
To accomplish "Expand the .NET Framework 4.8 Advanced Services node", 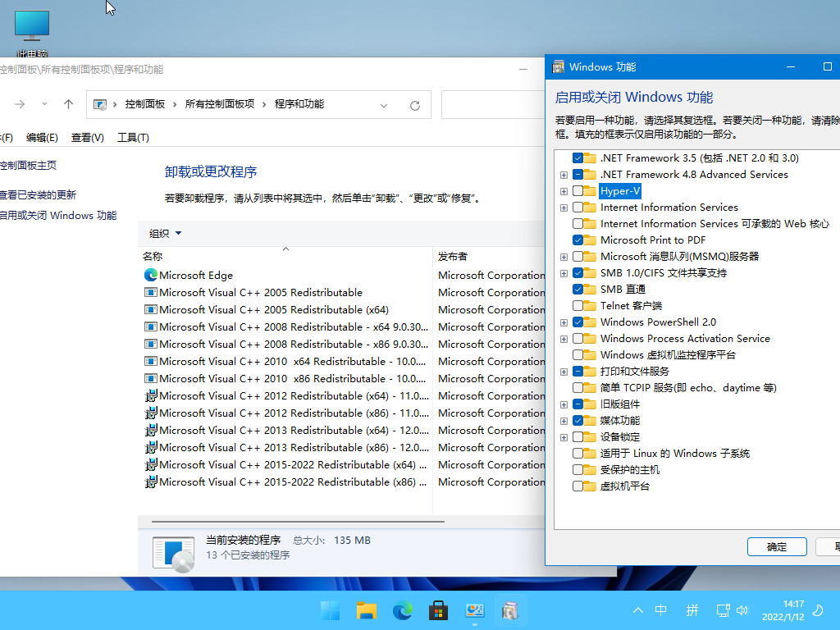I will [564, 175].
